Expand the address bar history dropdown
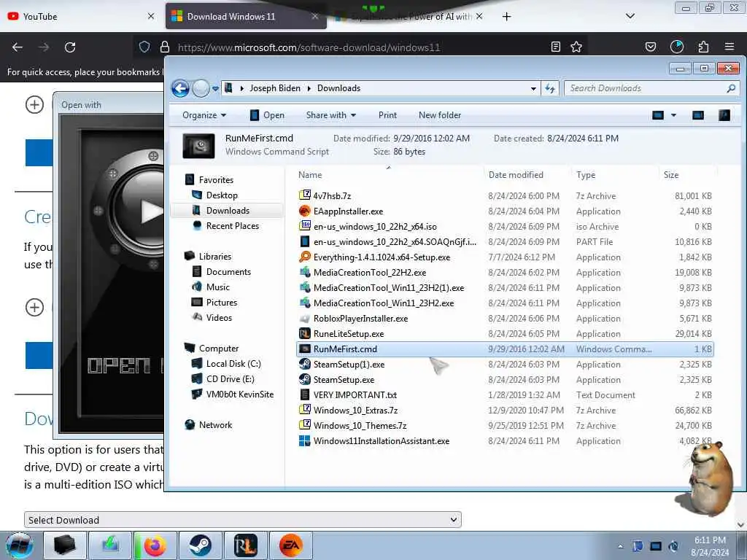 coord(533,88)
